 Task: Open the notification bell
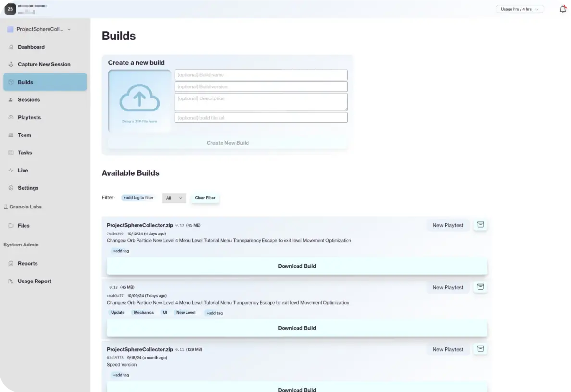(x=563, y=9)
